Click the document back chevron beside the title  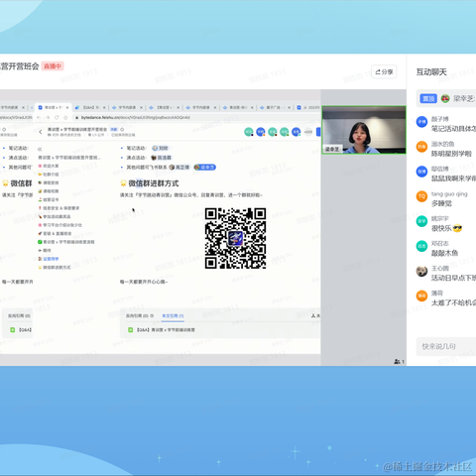(x=41, y=132)
